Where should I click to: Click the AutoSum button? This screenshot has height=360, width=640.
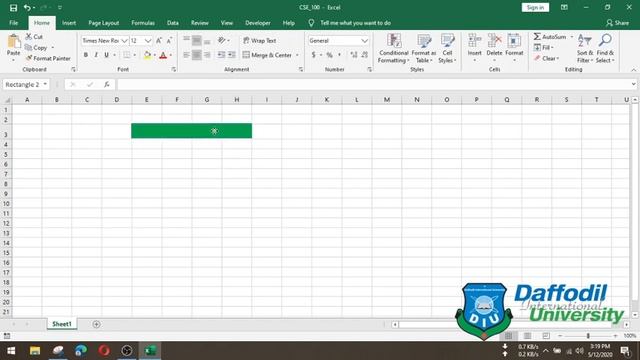(550, 37)
